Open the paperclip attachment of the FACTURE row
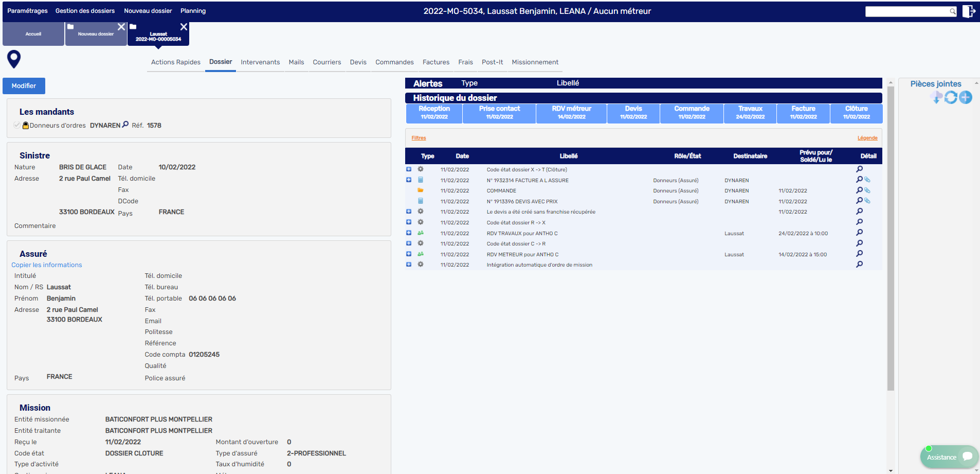Image resolution: width=980 pixels, height=474 pixels. [x=867, y=180]
